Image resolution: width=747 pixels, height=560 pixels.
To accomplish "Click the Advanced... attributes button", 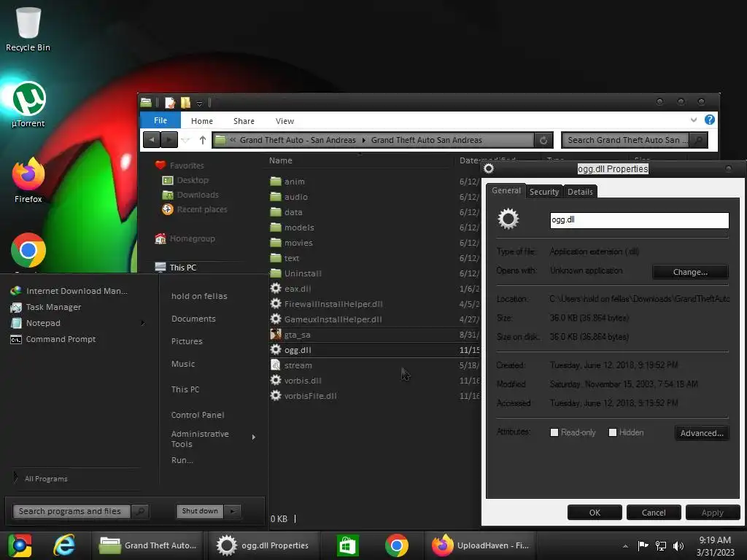I will [702, 433].
